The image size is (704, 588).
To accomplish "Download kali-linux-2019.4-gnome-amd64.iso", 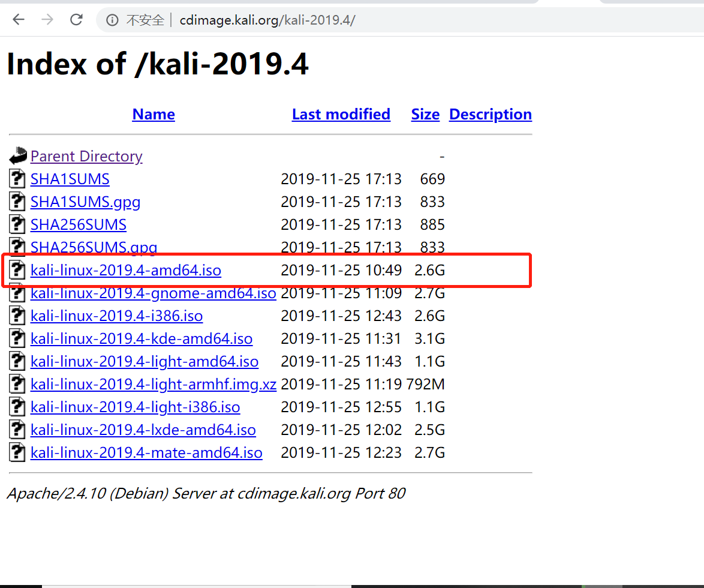I will pyautogui.click(x=153, y=293).
